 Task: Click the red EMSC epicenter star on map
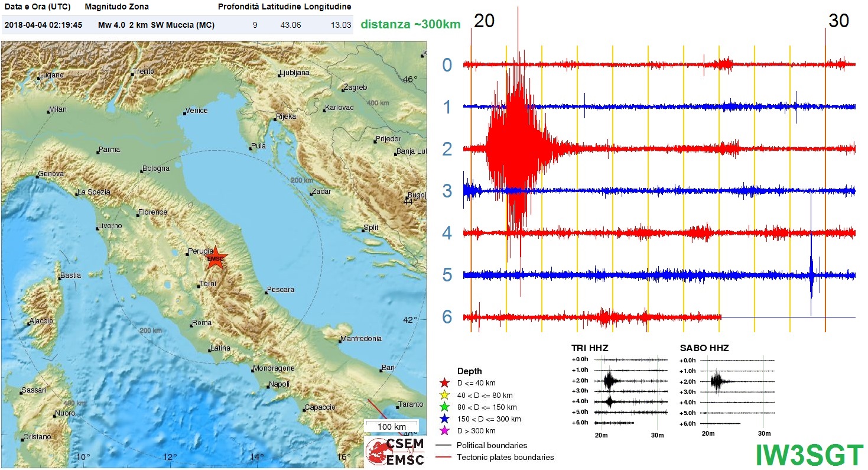216,258
